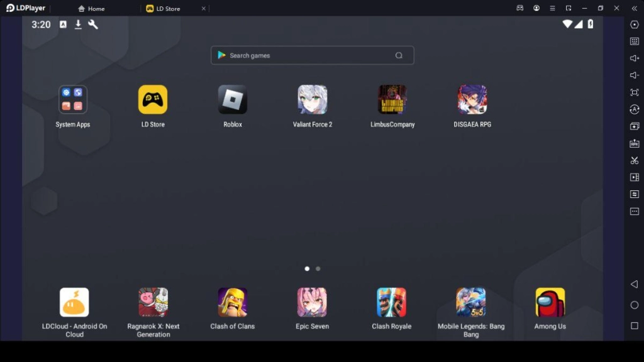Collapse the right sidebar with the double chevron
Image resolution: width=644 pixels, height=362 pixels.
[x=635, y=9]
